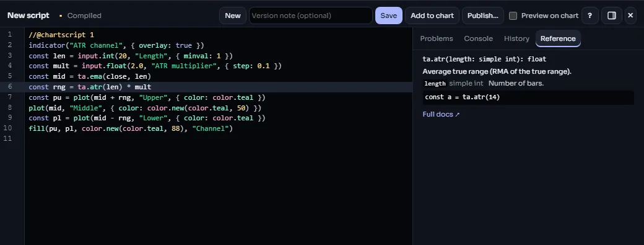
Task: Click the ta.atr signature heading
Action: (x=484, y=60)
